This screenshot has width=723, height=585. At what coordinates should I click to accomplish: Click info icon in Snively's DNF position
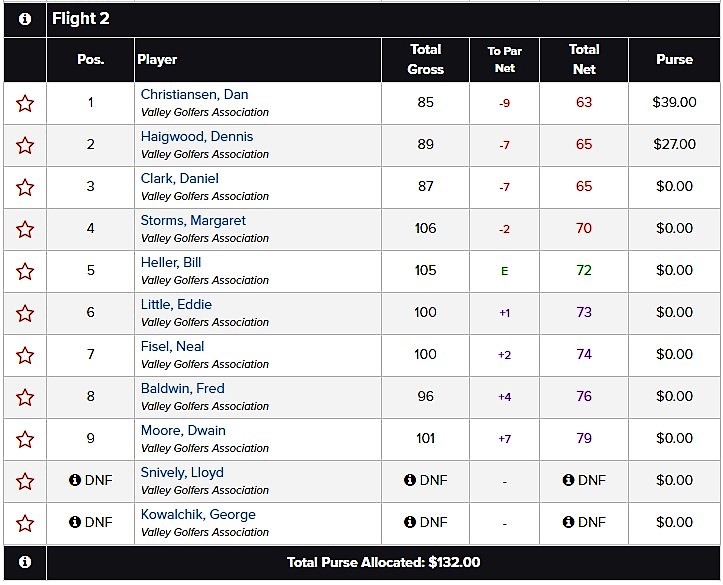click(75, 480)
